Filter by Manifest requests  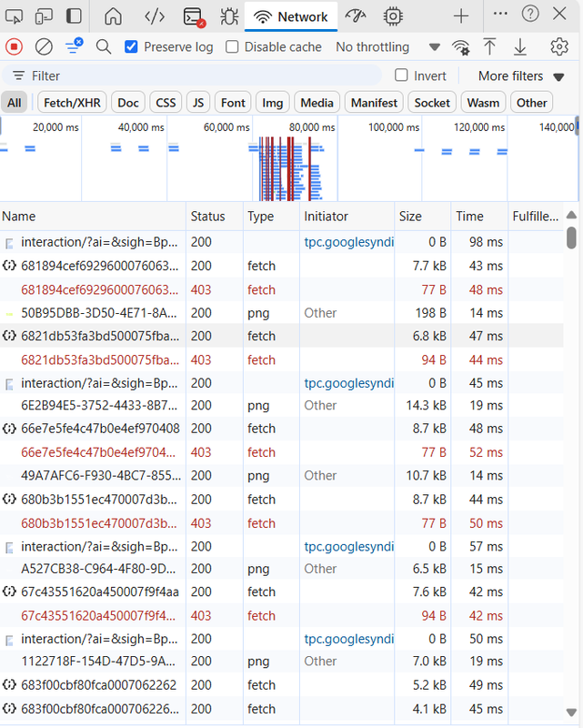[374, 103]
